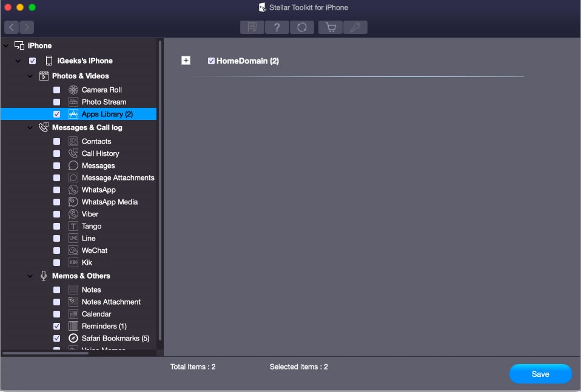Screen dimensions: 581x392
Task: Click the Messages bubble icon
Action: pos(73,165)
